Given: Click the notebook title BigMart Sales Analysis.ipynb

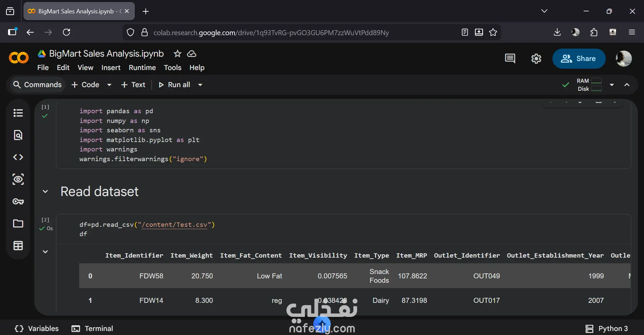Looking at the screenshot, I should pos(106,54).
